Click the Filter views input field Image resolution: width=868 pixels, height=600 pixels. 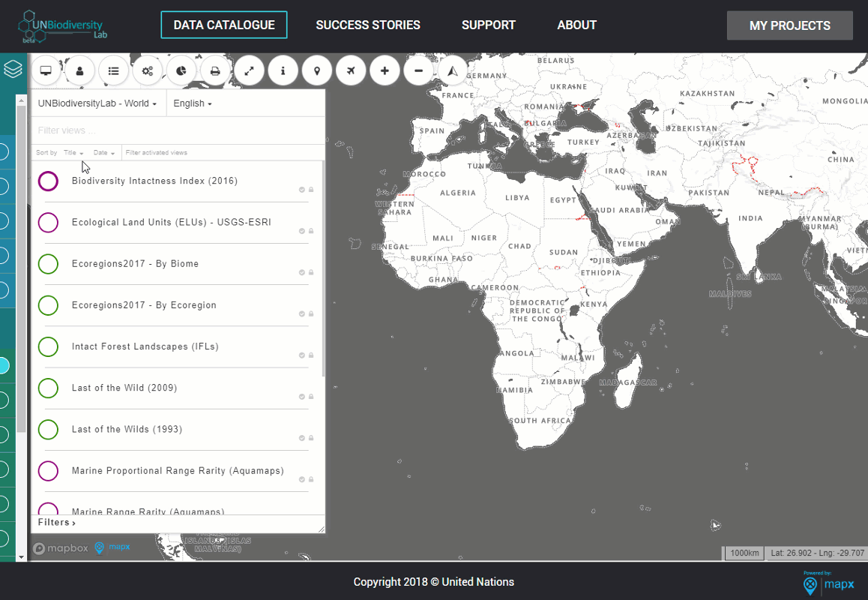click(178, 130)
